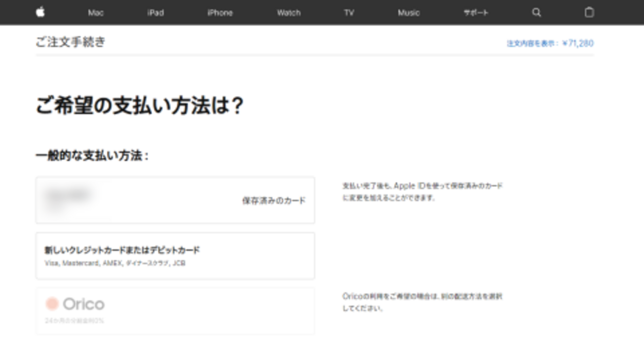Open the shopping bag icon
644x350 pixels.
589,12
